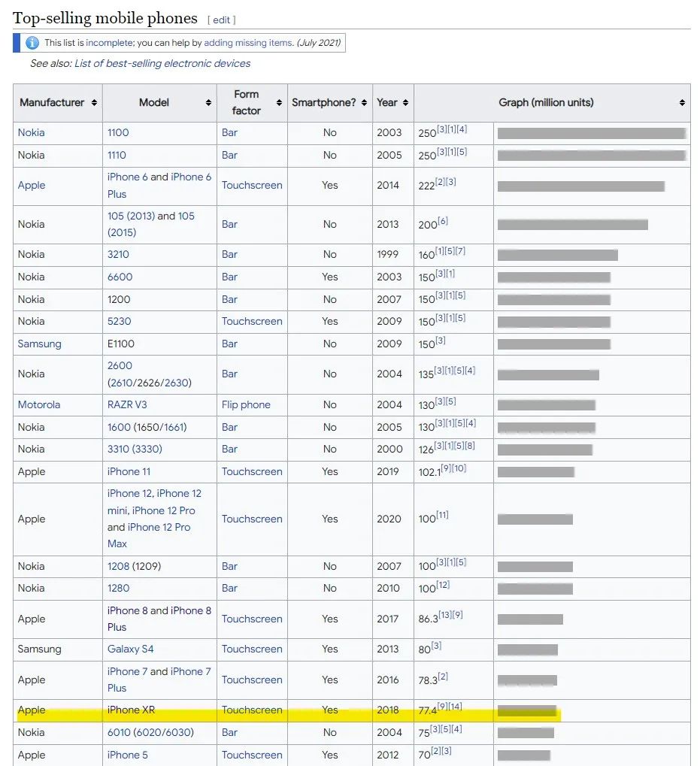Click the iPhone XR model link
The height and width of the screenshot is (766, 700).
pos(131,710)
